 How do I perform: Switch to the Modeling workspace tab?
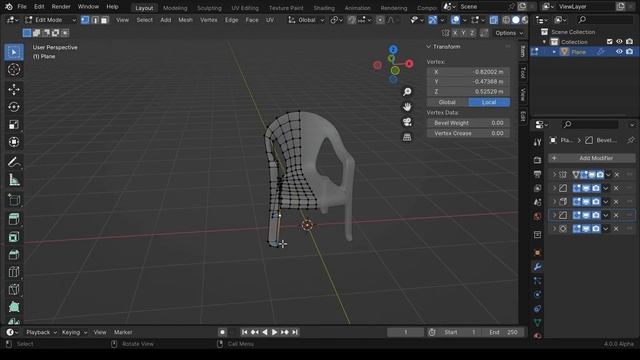(x=175, y=8)
